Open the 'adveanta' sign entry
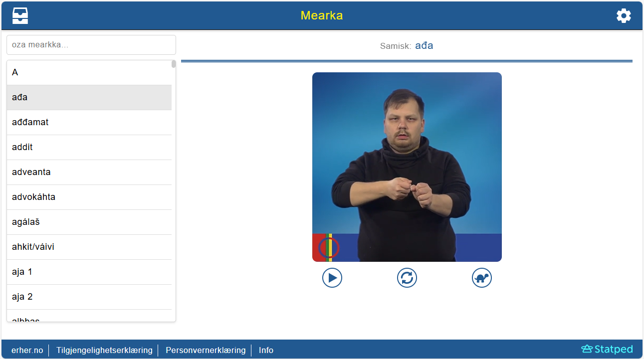This screenshot has width=644, height=359. [89, 172]
